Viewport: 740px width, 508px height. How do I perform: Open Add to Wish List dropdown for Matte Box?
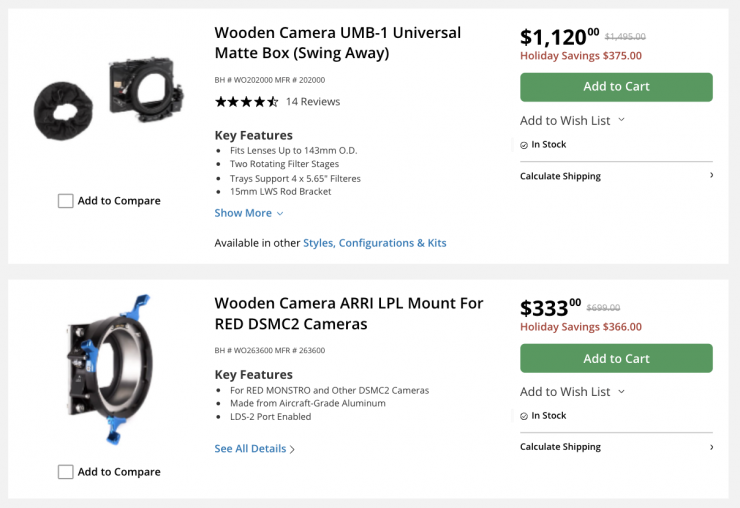coord(572,121)
